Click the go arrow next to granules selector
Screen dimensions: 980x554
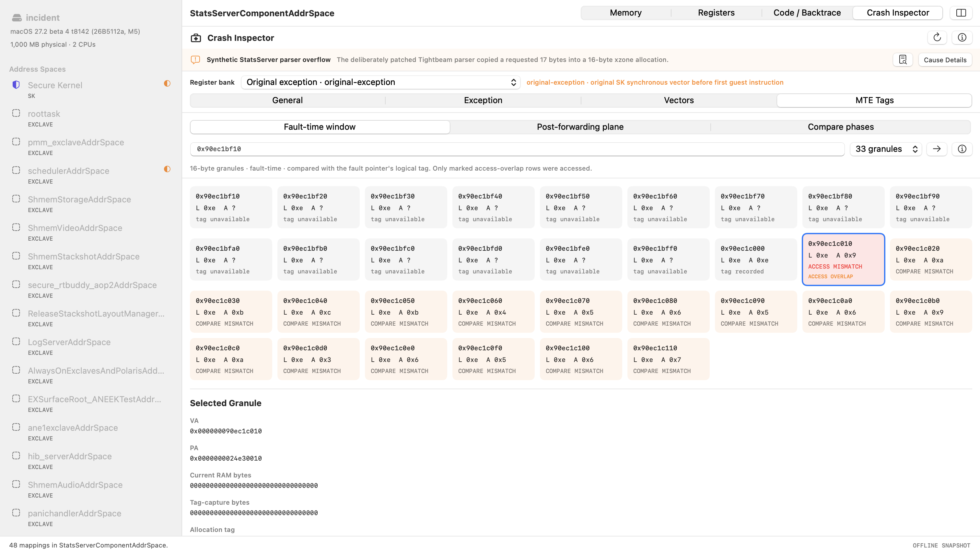[x=937, y=149]
